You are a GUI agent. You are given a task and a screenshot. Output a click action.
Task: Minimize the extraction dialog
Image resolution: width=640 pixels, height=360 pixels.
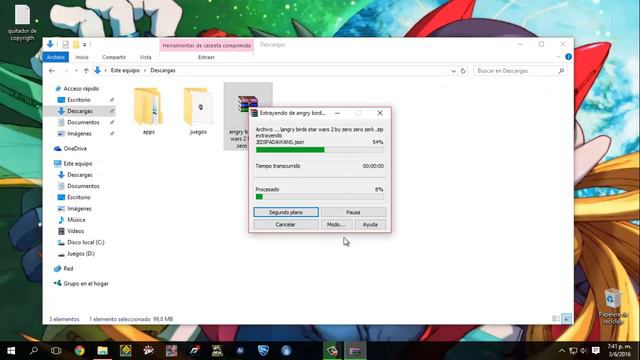tap(338, 113)
